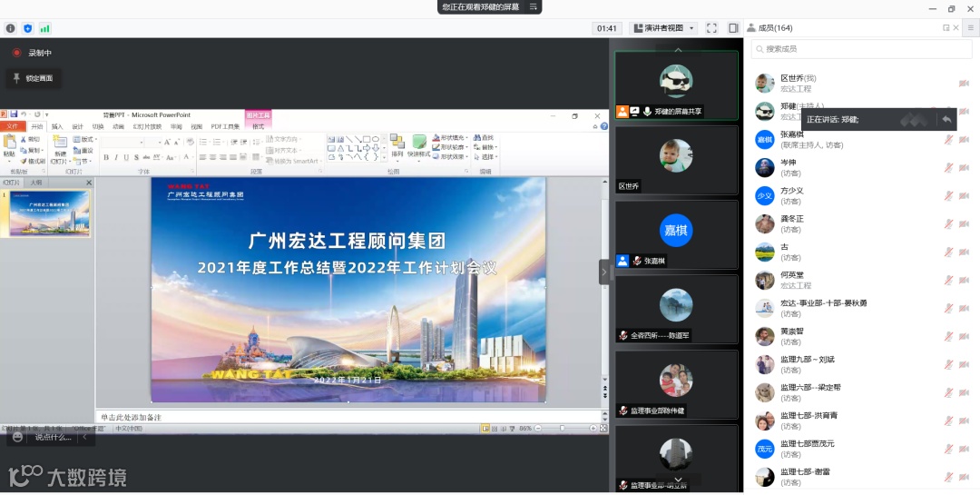This screenshot has height=495, width=980.
Task: Select 区世乔 video tile
Action: pos(676,160)
